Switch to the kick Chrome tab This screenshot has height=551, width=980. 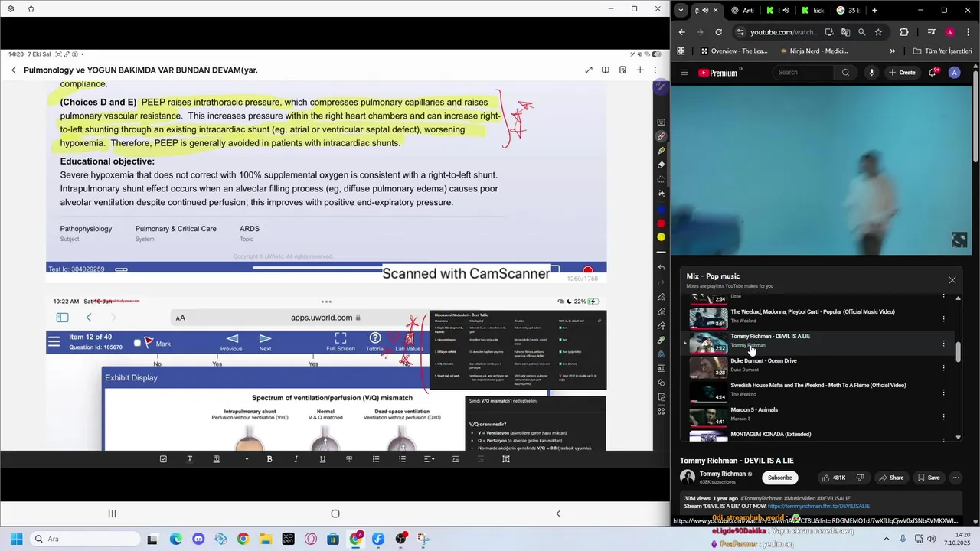point(812,11)
